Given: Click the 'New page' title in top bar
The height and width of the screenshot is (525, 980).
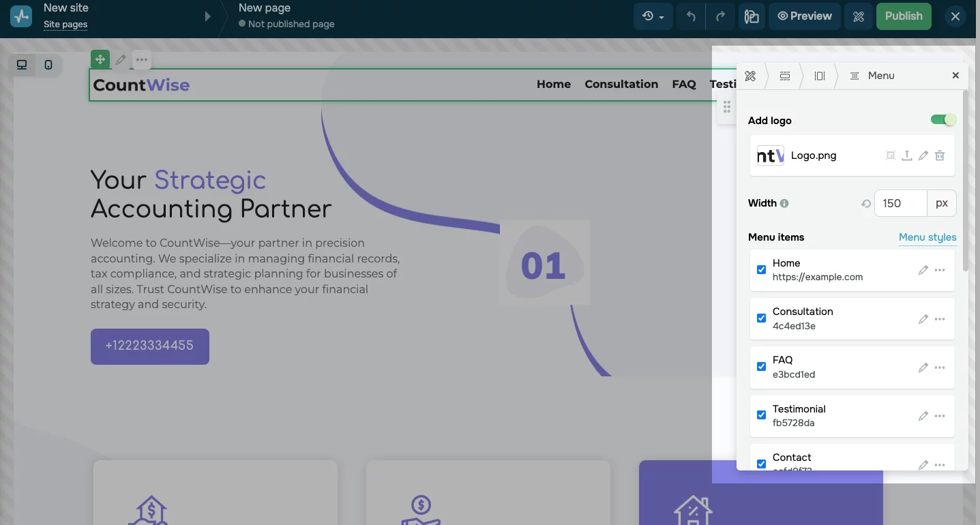Looking at the screenshot, I should 265,8.
